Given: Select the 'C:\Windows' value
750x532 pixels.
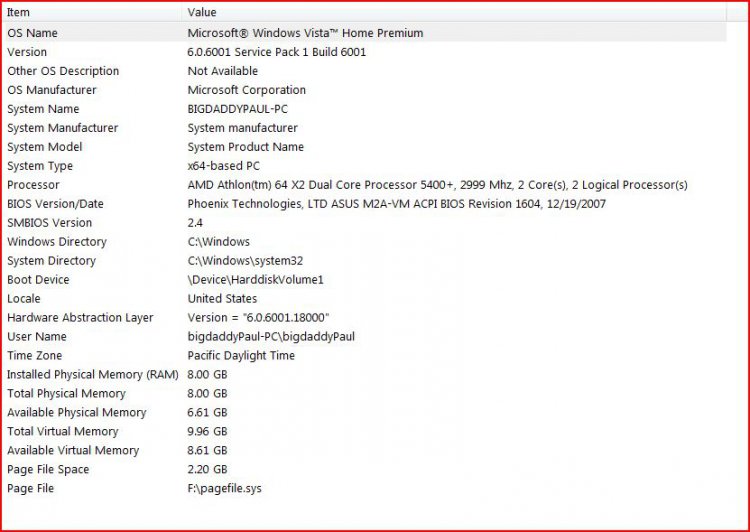Looking at the screenshot, I should (219, 242).
